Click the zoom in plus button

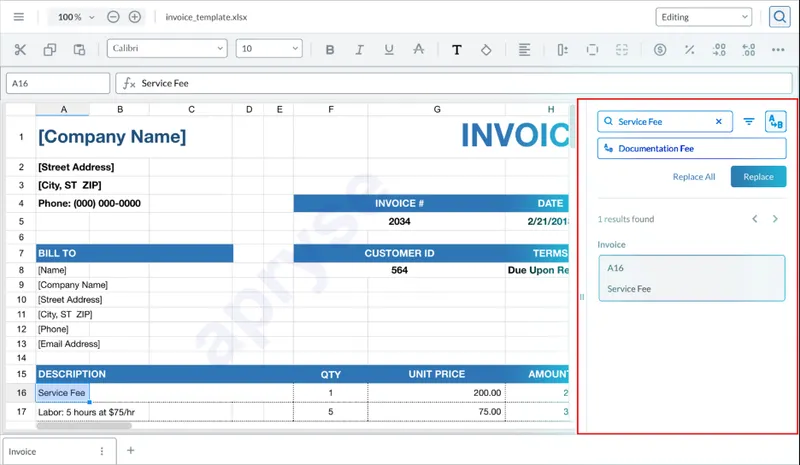pyautogui.click(x=135, y=17)
